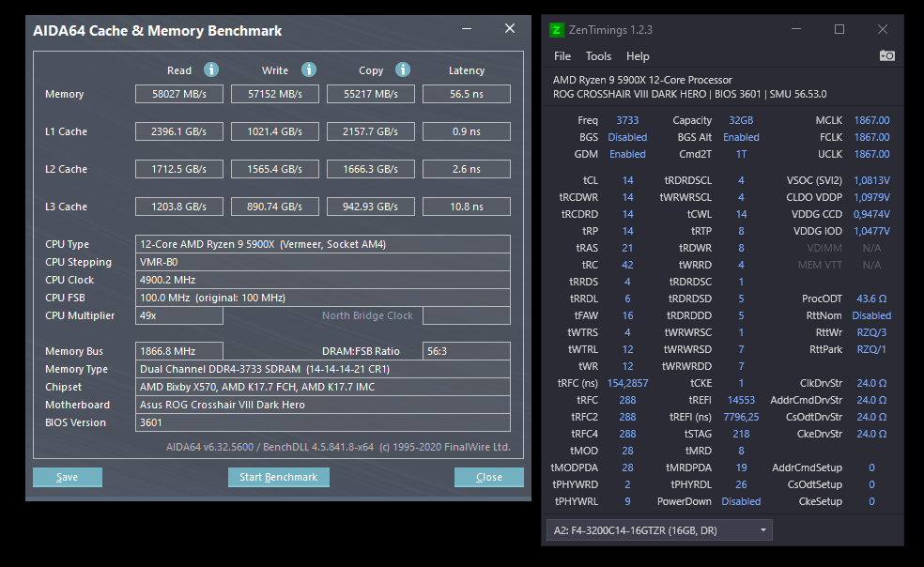This screenshot has height=567, width=924.
Task: Maximize the ZenTimings window
Action: coord(839,29)
